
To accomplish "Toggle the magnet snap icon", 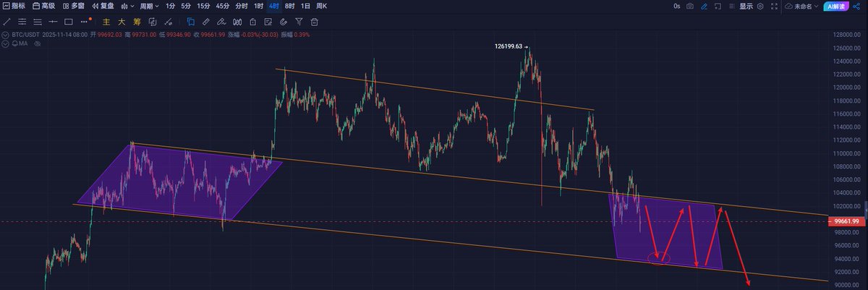I will point(283,22).
